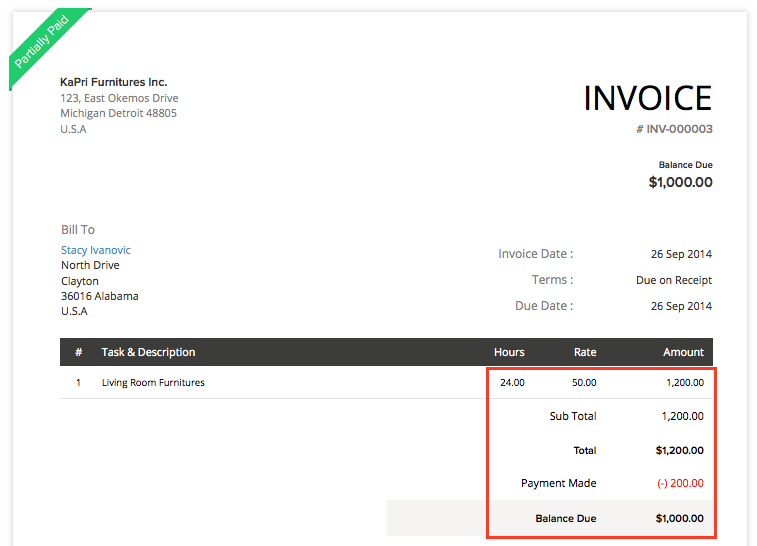757x546 pixels.
Task: Click the line item amount 1,200.00
Action: point(685,382)
